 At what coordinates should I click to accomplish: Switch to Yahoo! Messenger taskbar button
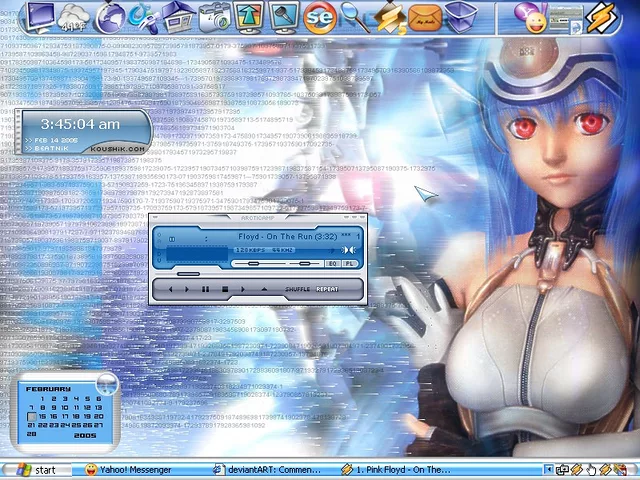128,470
